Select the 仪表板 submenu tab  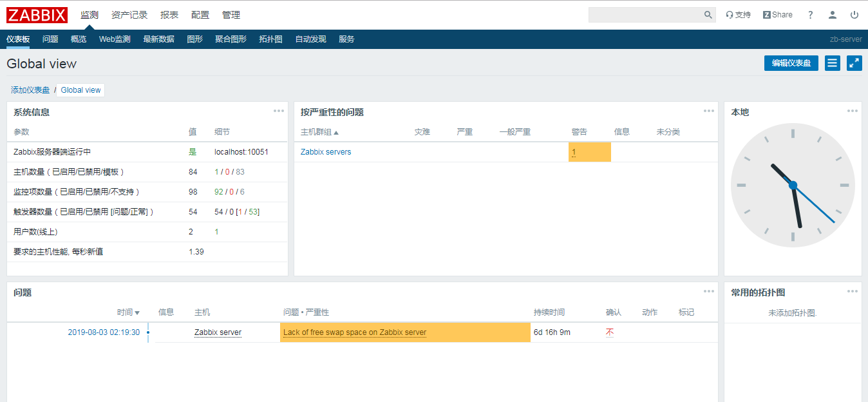pyautogui.click(x=18, y=39)
